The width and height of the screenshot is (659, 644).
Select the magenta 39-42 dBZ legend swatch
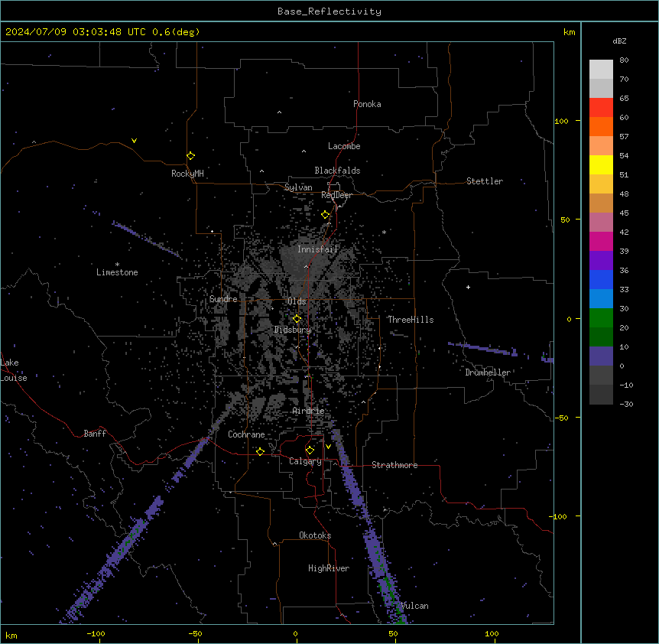coord(601,241)
